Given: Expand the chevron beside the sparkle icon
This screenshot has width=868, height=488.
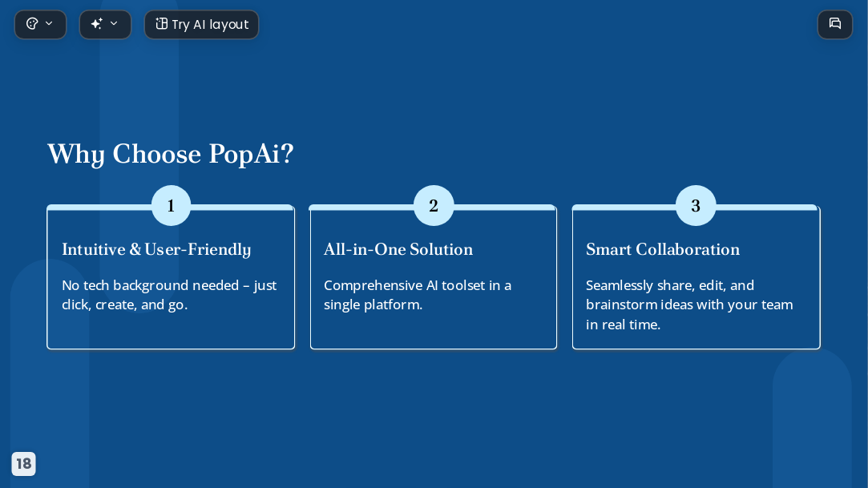Looking at the screenshot, I should coord(114,24).
